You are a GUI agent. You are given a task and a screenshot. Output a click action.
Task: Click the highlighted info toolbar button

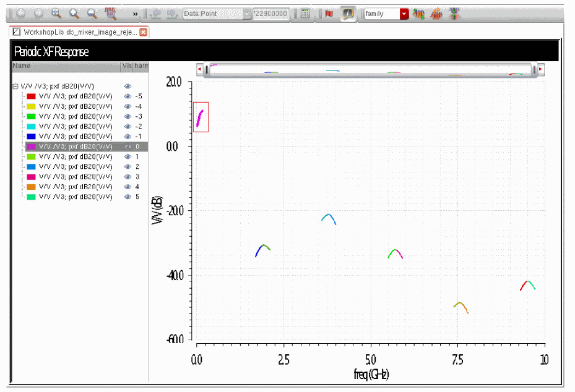pyautogui.click(x=348, y=14)
